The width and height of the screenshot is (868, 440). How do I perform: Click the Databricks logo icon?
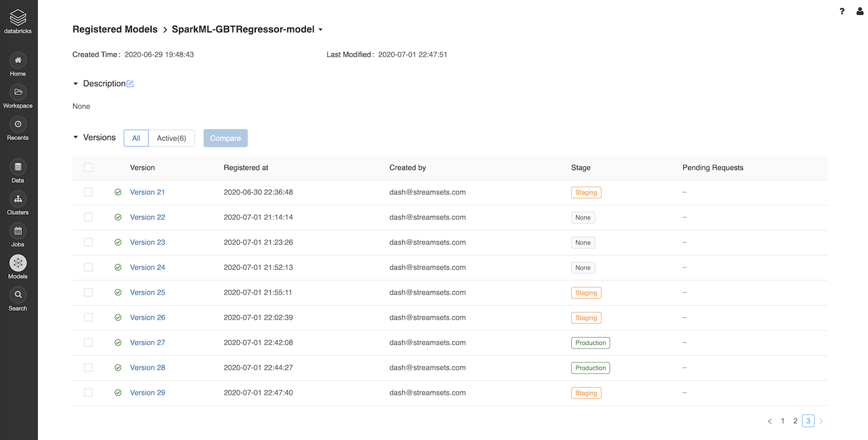point(18,17)
